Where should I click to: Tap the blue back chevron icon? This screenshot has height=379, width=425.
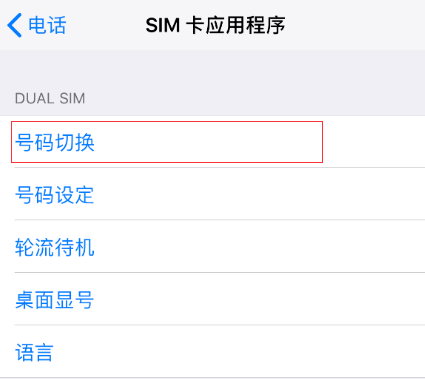(x=15, y=25)
